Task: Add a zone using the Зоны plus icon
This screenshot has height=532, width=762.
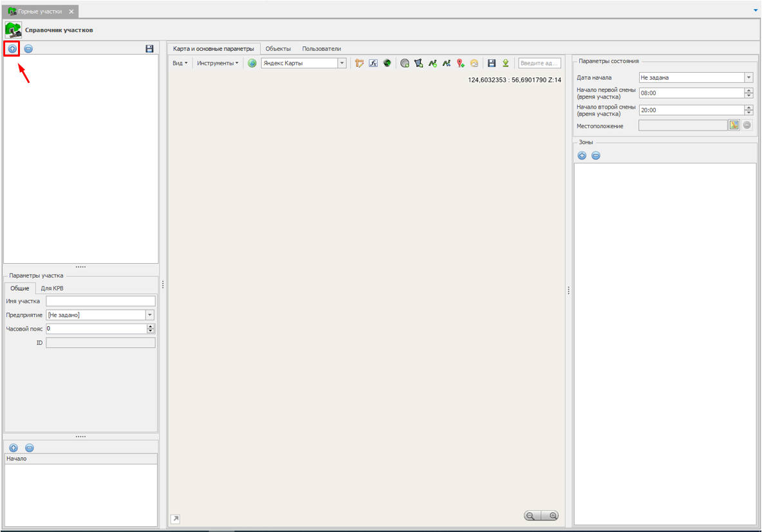Action: (582, 156)
